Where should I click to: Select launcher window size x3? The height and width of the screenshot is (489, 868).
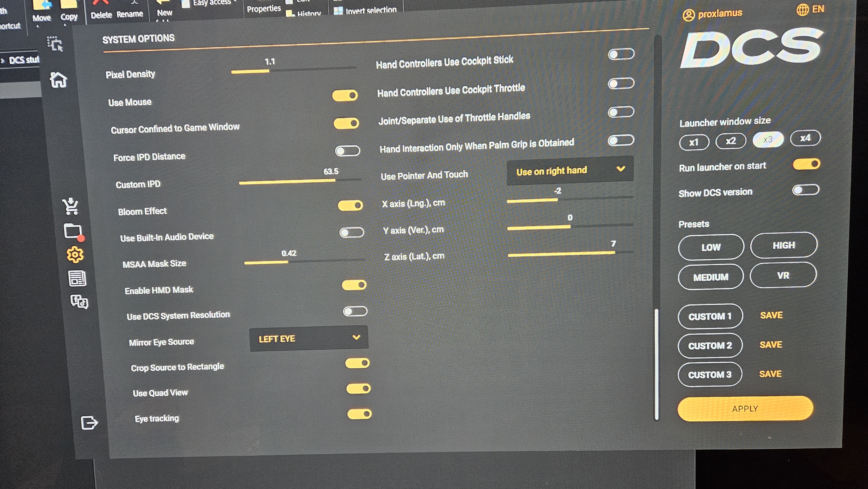pos(768,139)
